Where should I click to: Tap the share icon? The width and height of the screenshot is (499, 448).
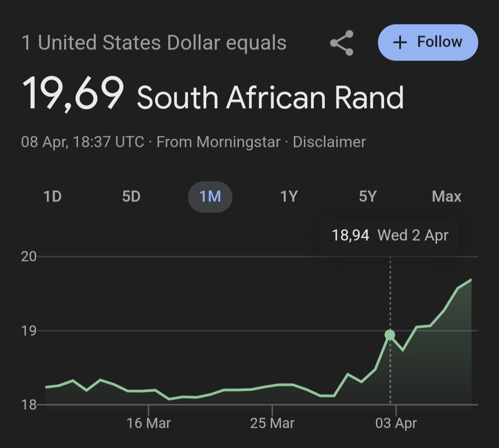(x=342, y=42)
